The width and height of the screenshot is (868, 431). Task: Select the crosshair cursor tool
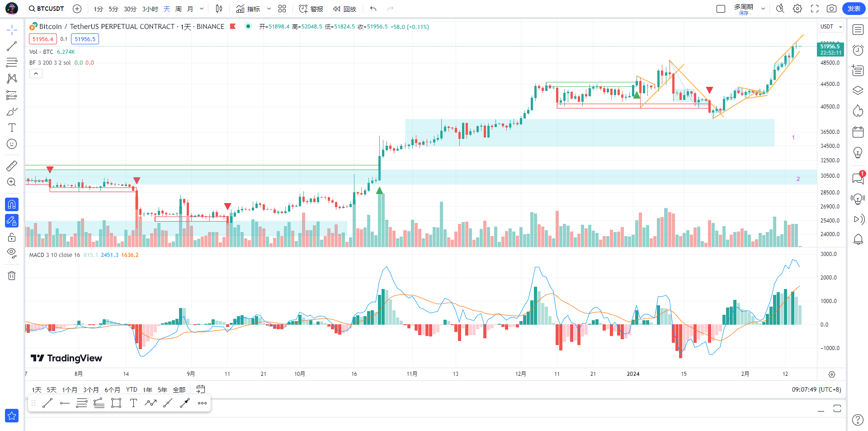tap(12, 30)
